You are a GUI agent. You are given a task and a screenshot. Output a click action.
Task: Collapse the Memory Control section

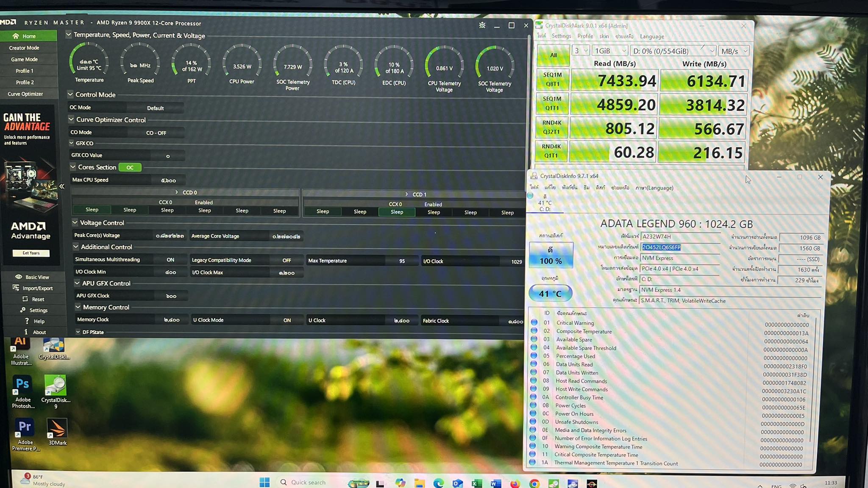pos(78,307)
